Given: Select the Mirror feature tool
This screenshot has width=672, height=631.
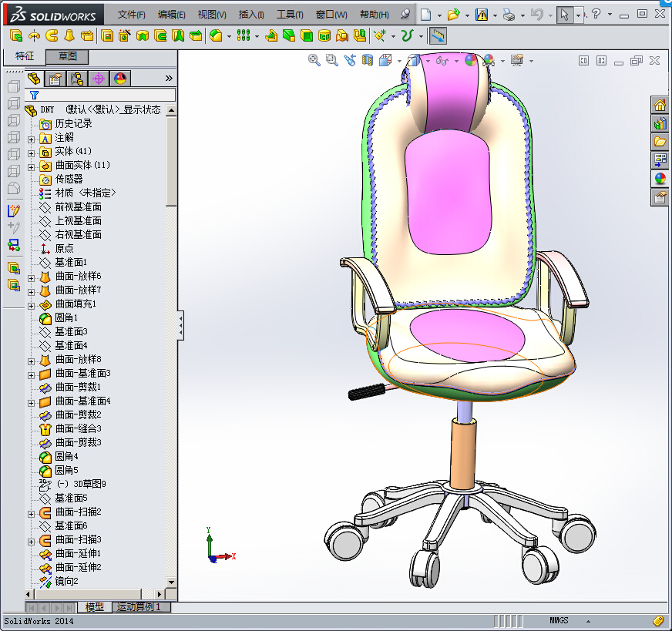Looking at the screenshot, I should [x=360, y=36].
